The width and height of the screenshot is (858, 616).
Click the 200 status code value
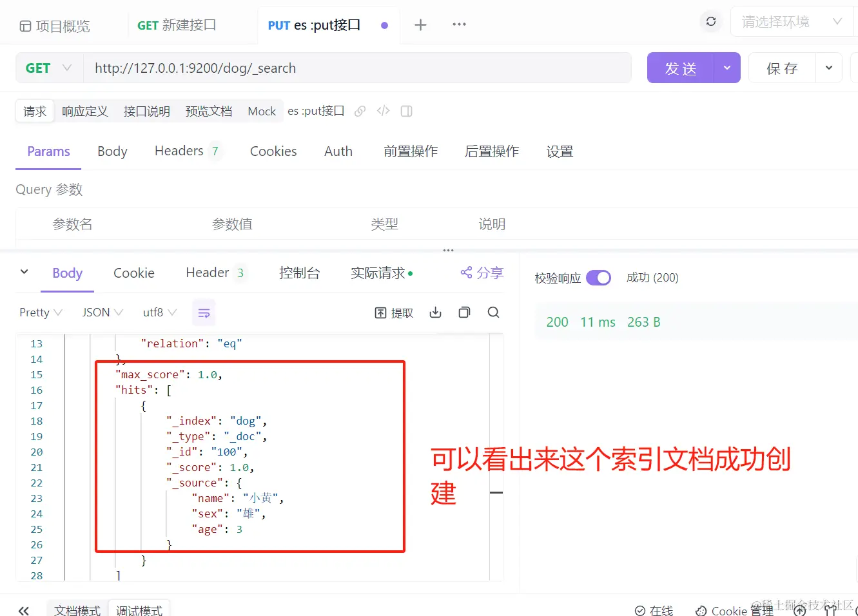click(x=557, y=322)
